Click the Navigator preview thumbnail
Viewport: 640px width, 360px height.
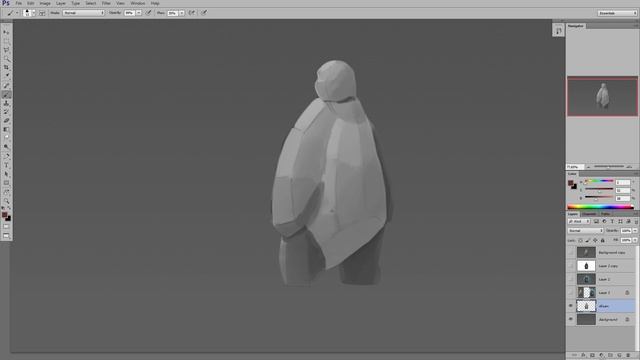click(602, 96)
